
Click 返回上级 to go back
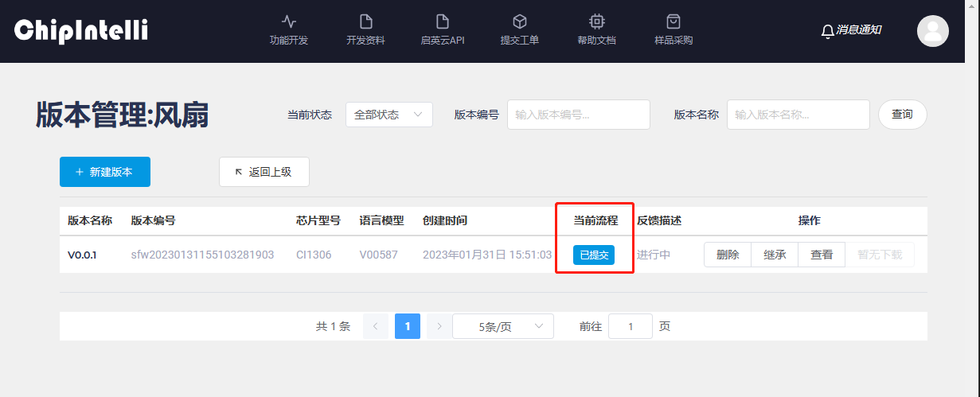click(264, 172)
